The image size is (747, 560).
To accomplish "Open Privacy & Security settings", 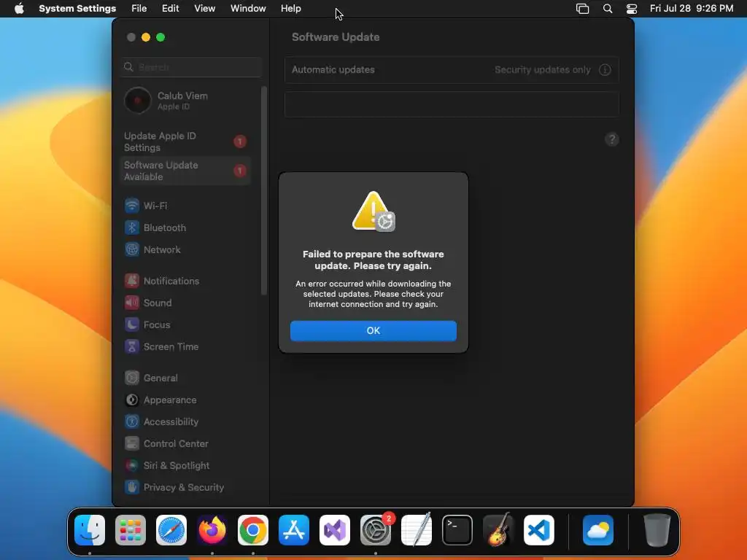I will 186,488.
